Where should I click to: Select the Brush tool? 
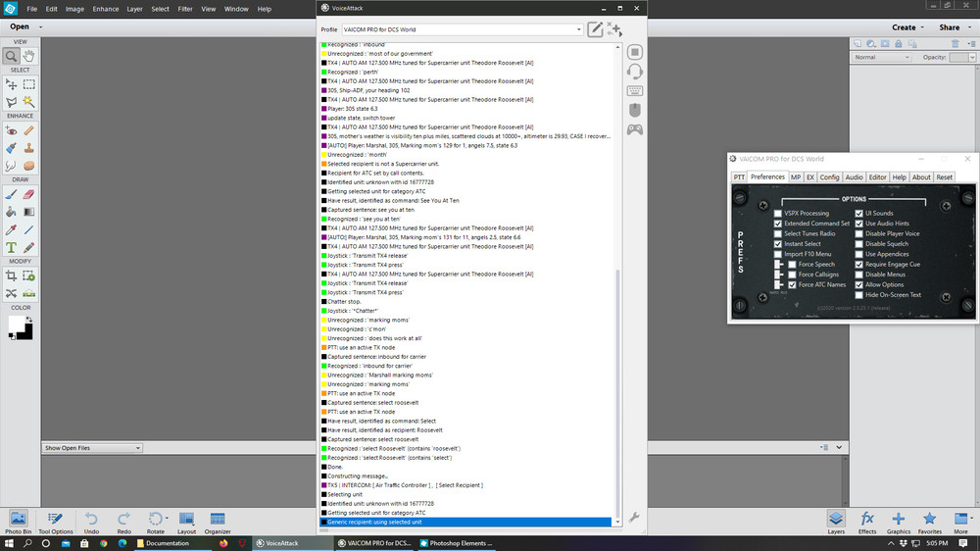click(x=11, y=194)
